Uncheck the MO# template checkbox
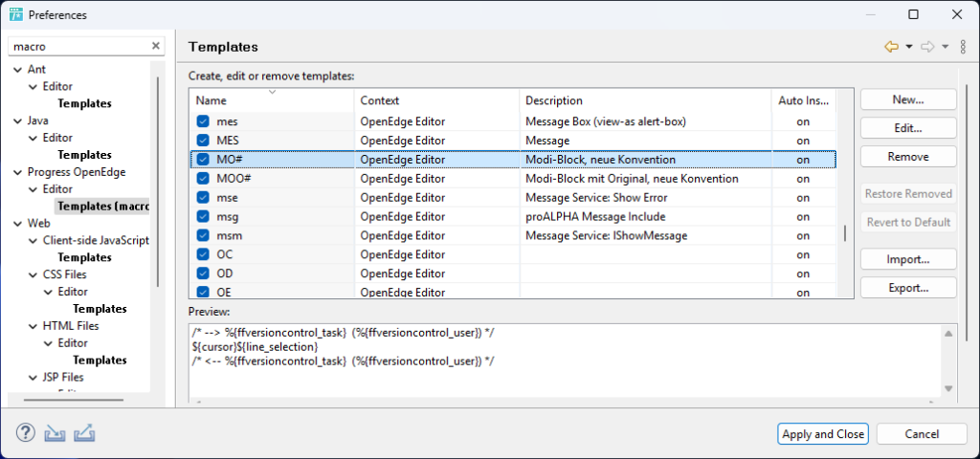The image size is (980, 459). (203, 159)
